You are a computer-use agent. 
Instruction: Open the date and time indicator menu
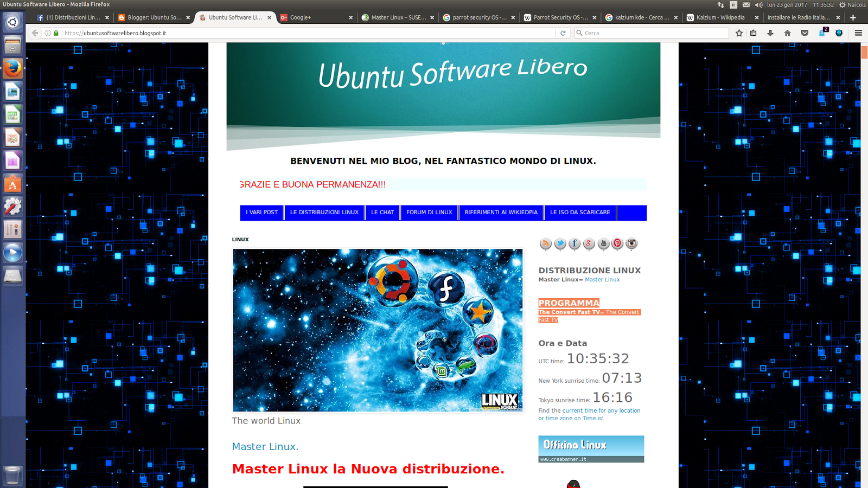pyautogui.click(x=800, y=4)
